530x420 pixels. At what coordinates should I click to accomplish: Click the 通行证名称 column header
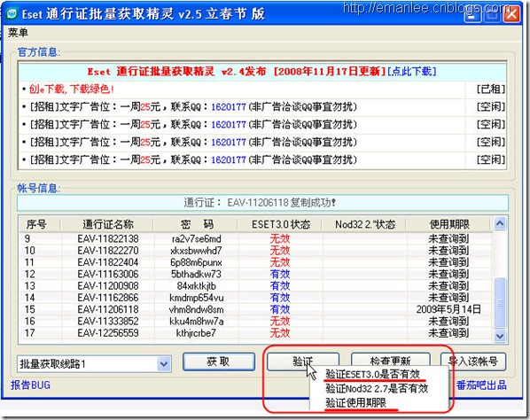pos(108,224)
